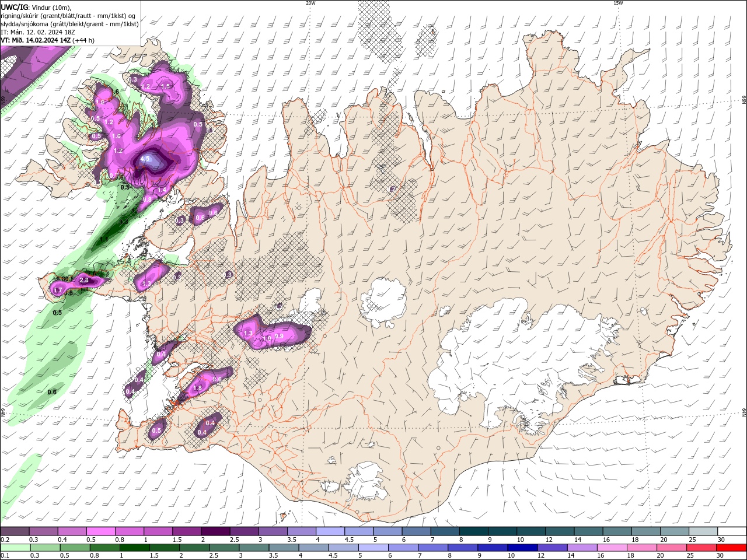The image size is (747, 560).
Task: Select rain legend swatch between 0.1 and 0.3
Action: (x=15, y=547)
